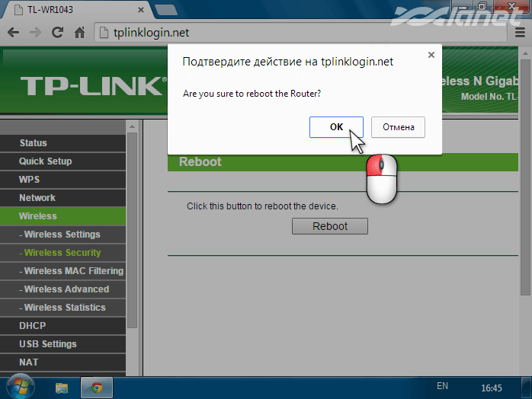The height and width of the screenshot is (399, 532).
Task: Reload the page with the refresh icon
Action: tap(57, 33)
